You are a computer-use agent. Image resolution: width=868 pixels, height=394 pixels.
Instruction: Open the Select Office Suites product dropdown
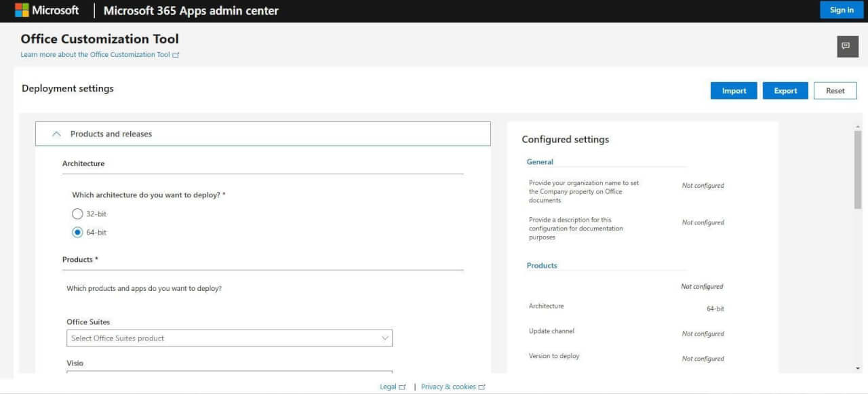click(x=229, y=338)
